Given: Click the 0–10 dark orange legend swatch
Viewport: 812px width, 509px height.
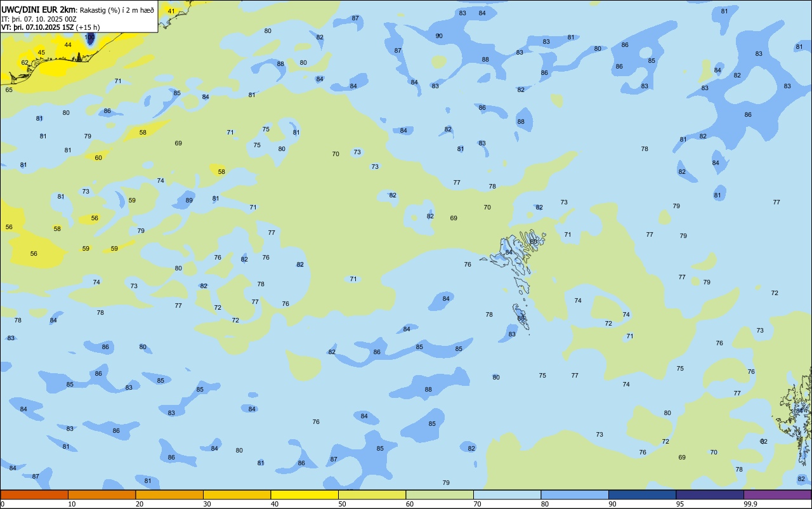Looking at the screenshot, I should pyautogui.click(x=34, y=494).
